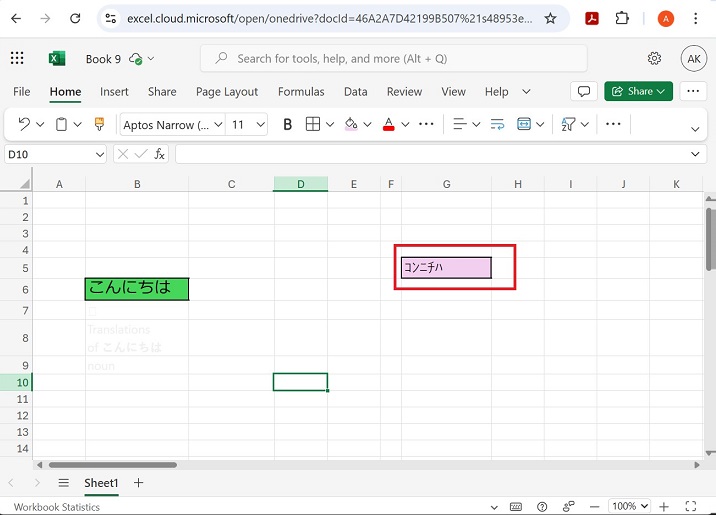Click the Search for tools box

[x=394, y=59]
